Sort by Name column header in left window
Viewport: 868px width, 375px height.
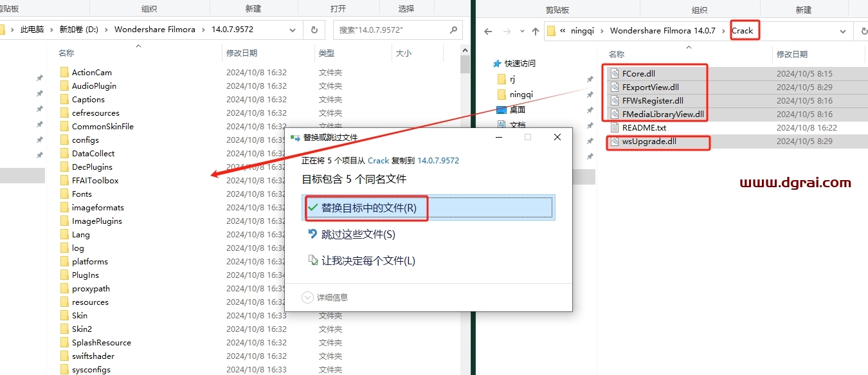pyautogui.click(x=66, y=53)
